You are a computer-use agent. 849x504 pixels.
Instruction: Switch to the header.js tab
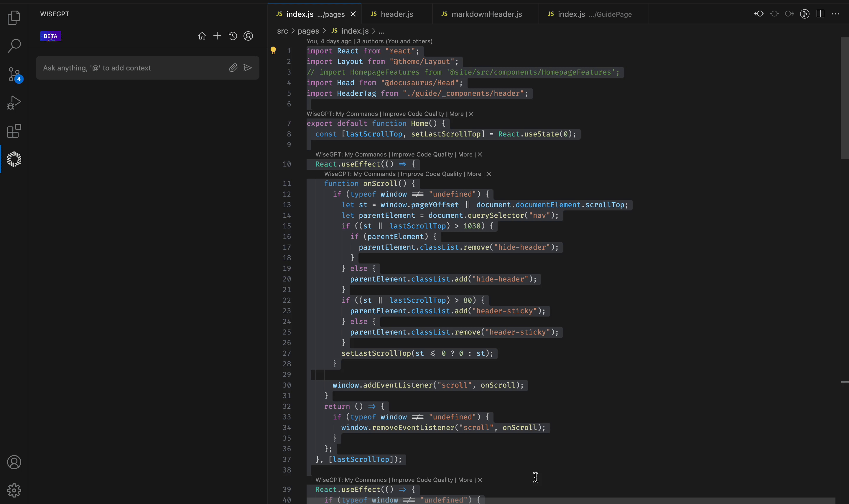[397, 13]
